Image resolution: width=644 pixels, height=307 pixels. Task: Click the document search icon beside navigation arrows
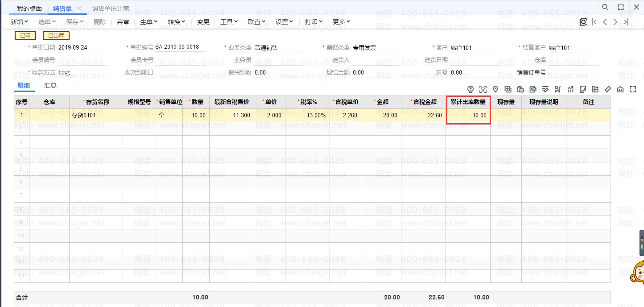tap(583, 22)
